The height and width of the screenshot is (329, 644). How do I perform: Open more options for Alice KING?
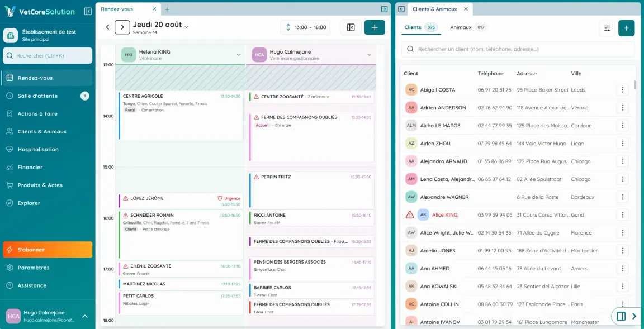(623, 215)
